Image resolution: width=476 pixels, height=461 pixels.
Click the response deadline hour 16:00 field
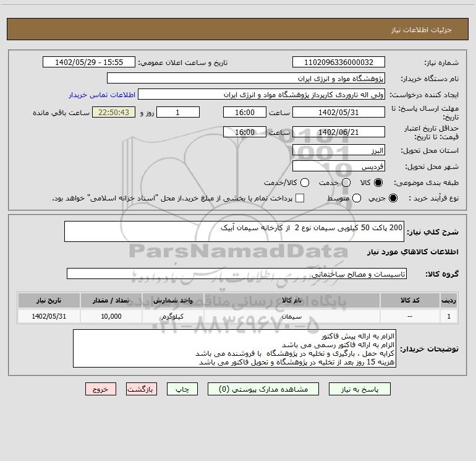pyautogui.click(x=245, y=112)
